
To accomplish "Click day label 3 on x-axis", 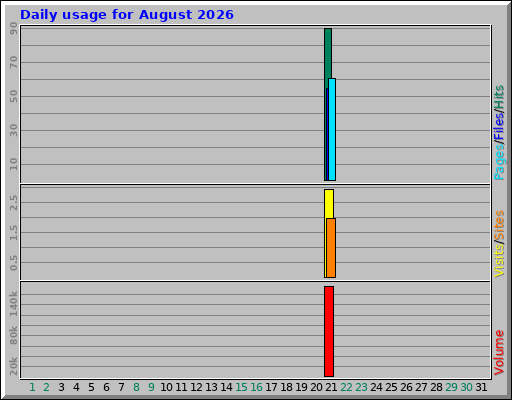I will point(61,387).
